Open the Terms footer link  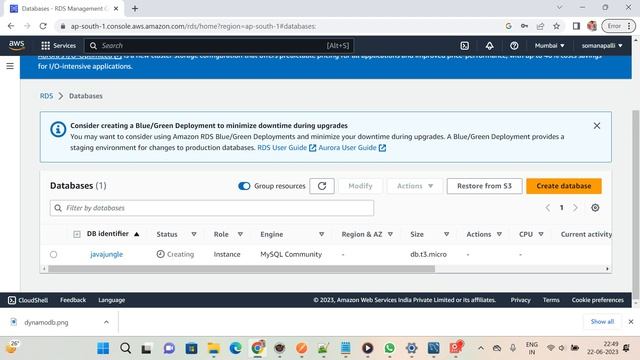[x=551, y=300]
